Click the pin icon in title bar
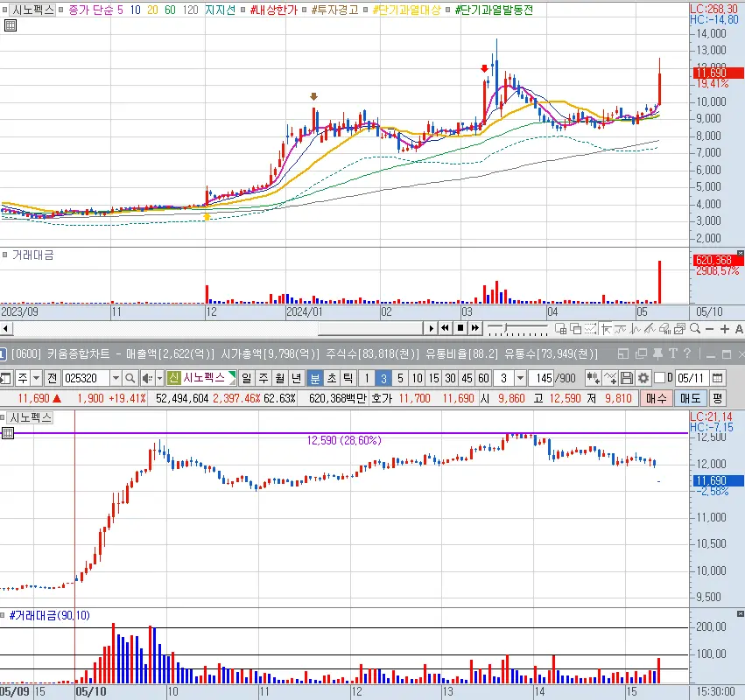This screenshot has height=700, width=745. pyautogui.click(x=658, y=353)
